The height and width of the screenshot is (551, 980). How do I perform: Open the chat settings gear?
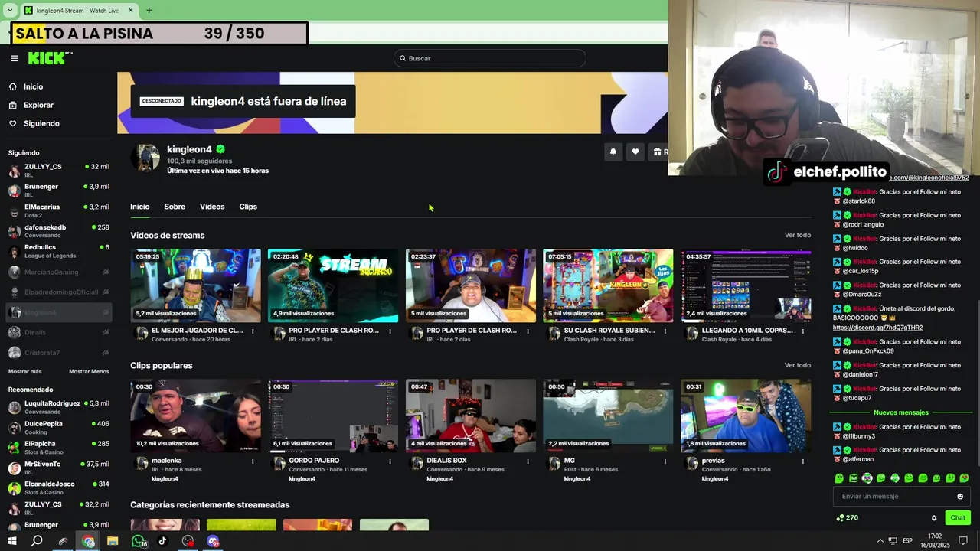click(x=934, y=518)
